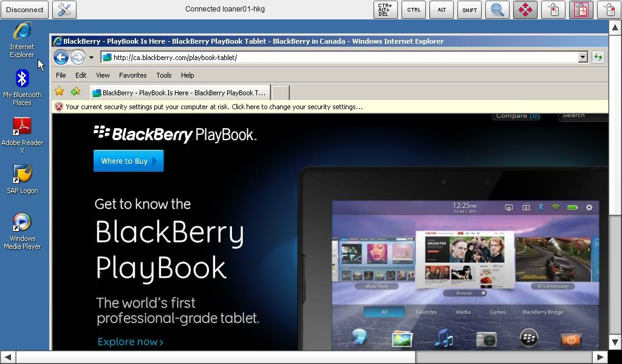The width and height of the screenshot is (622, 364).
Task: Click the red four-arrow pan icon
Action: coord(525,10)
